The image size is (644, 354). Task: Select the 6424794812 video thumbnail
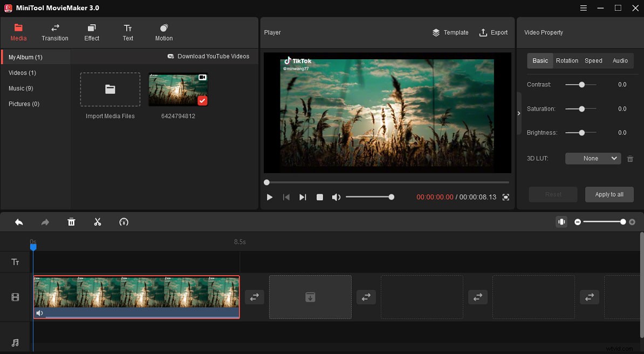(178, 90)
